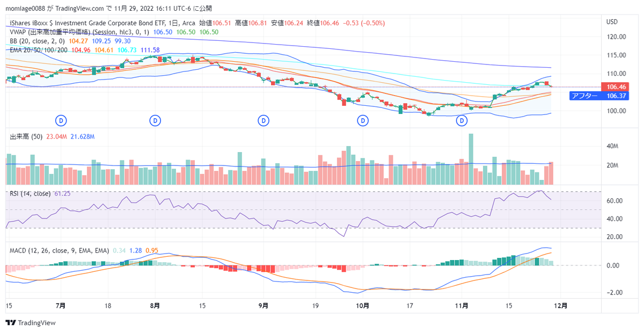Click the 8月 date axis label
Screen dimensions: 644x332
coord(155,306)
